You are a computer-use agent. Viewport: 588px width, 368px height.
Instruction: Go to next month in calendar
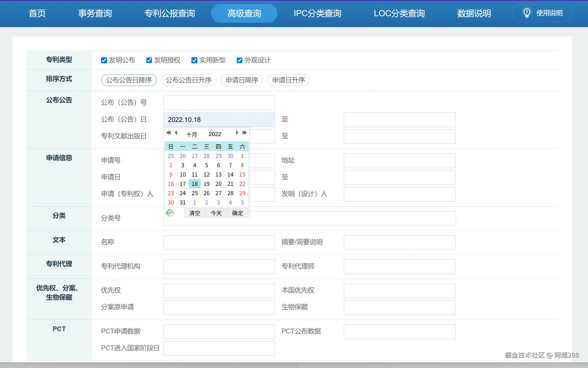click(x=237, y=133)
